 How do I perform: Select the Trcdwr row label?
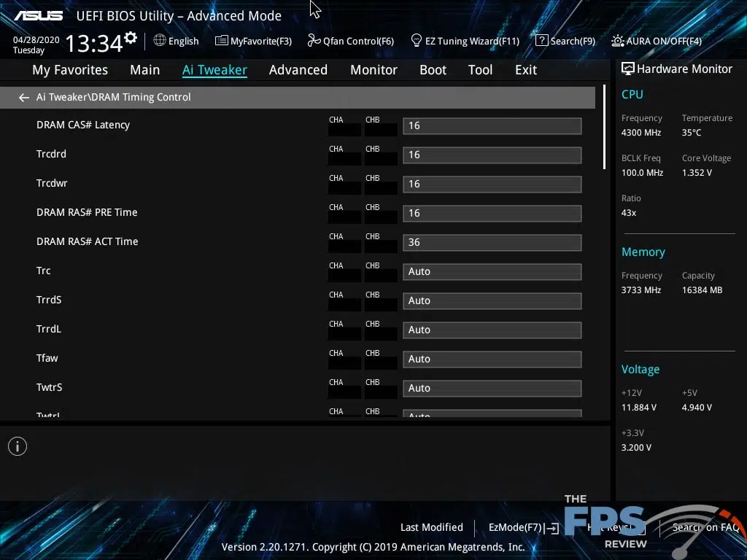coord(52,183)
